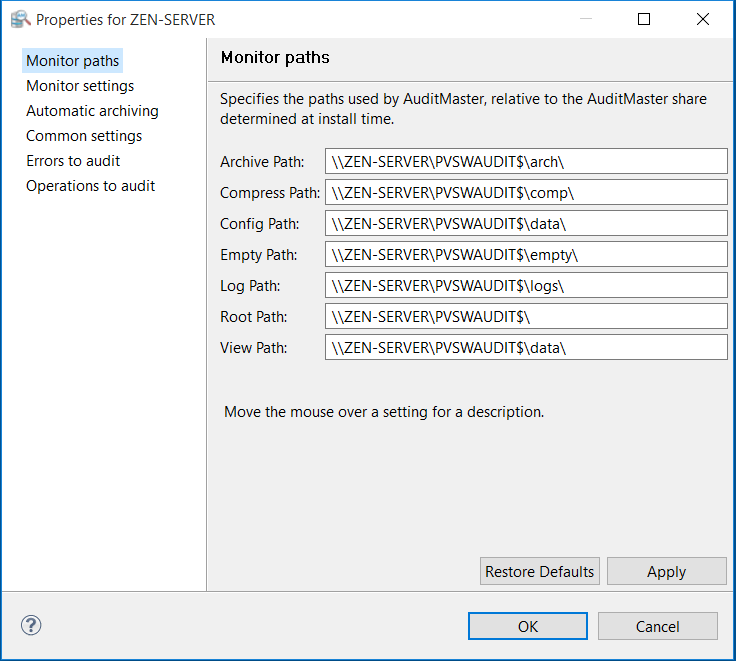Maximize the properties window

tap(644, 19)
